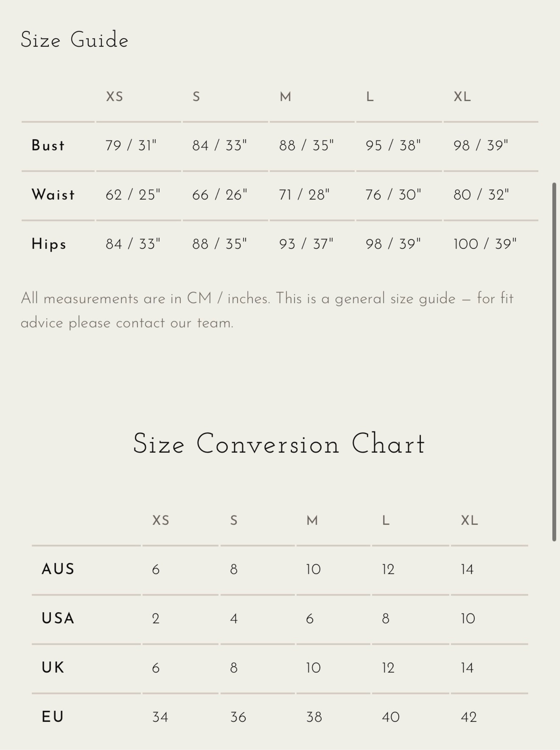Click the EU row label
The image size is (560, 750).
[53, 717]
